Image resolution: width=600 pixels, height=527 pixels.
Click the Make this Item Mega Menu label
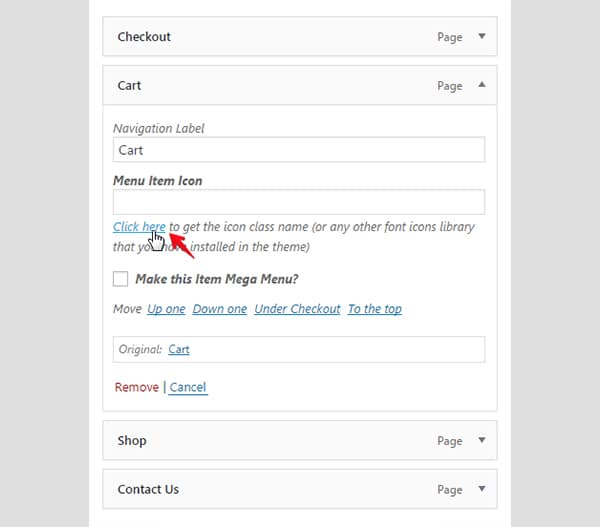click(217, 279)
